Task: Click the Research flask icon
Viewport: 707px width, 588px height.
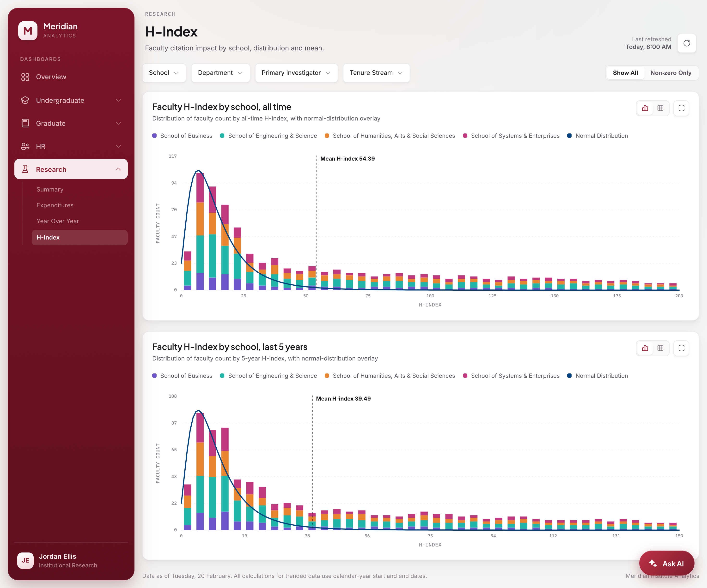Action: tap(25, 169)
